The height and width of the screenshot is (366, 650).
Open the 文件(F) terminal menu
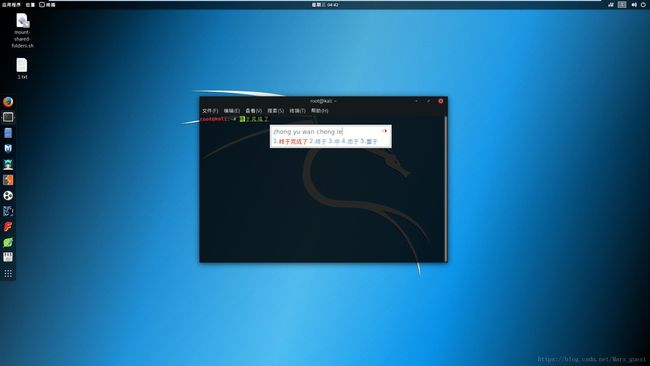210,111
